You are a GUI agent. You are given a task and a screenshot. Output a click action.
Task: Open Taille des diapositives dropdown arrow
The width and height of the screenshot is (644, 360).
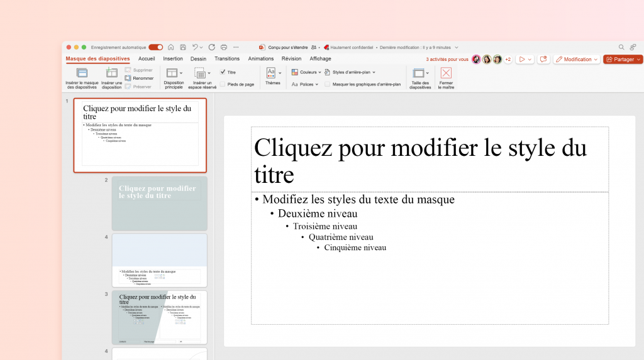point(428,74)
